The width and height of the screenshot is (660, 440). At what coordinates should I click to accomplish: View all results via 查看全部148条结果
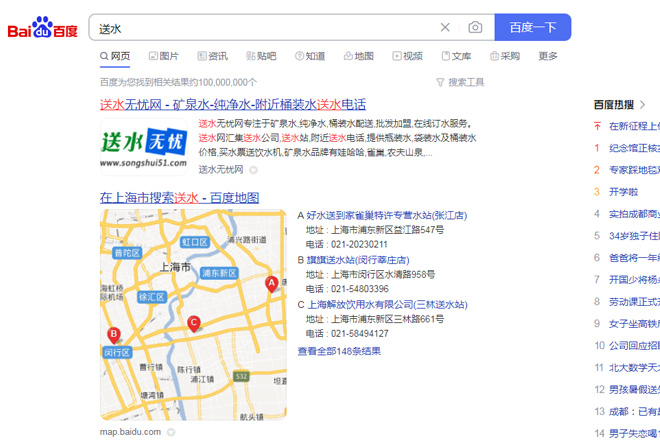(x=339, y=351)
